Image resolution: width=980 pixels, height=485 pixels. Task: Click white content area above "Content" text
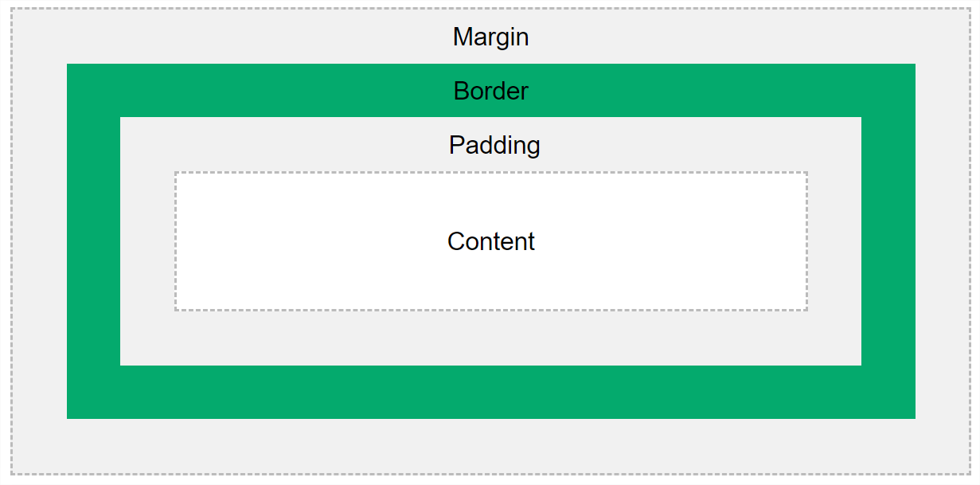pyautogui.click(x=490, y=198)
